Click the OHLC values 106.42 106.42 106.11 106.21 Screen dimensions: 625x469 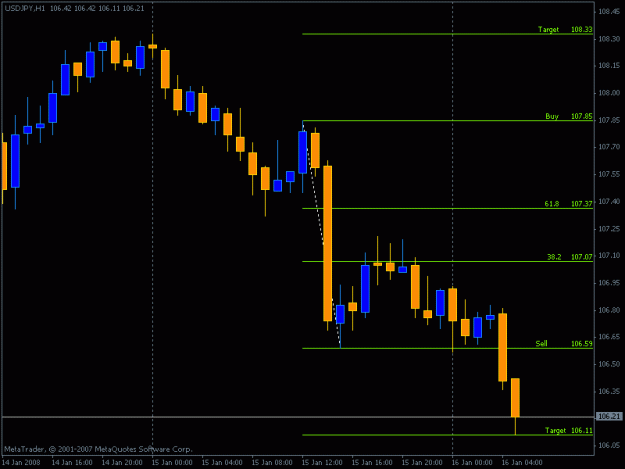(97, 8)
